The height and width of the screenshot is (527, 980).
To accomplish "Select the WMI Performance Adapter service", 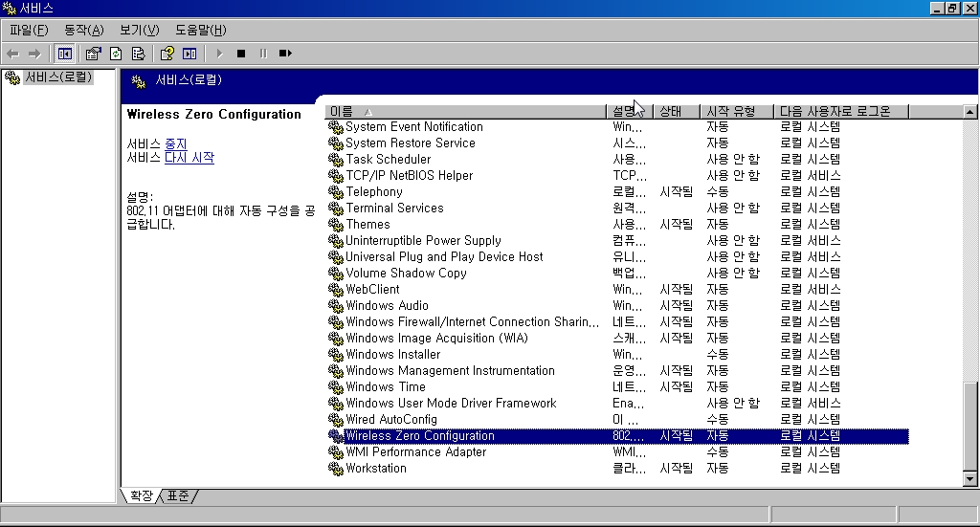I will tap(415, 451).
